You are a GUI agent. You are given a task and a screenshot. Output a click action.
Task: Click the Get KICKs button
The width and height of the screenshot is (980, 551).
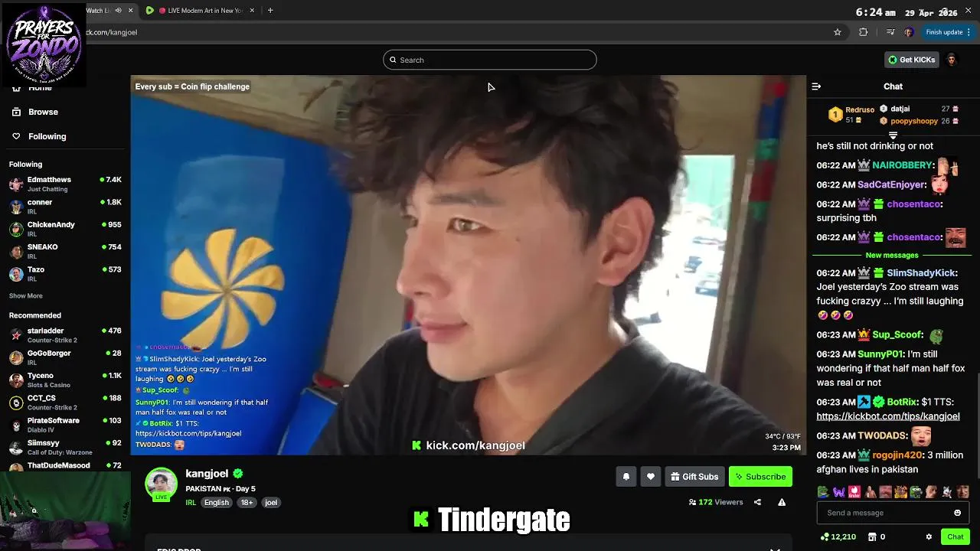(911, 60)
